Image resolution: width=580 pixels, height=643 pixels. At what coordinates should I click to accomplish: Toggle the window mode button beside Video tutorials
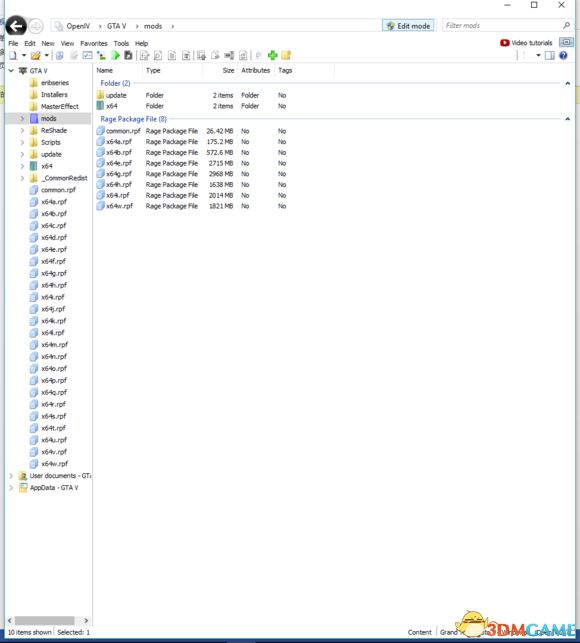[566, 42]
